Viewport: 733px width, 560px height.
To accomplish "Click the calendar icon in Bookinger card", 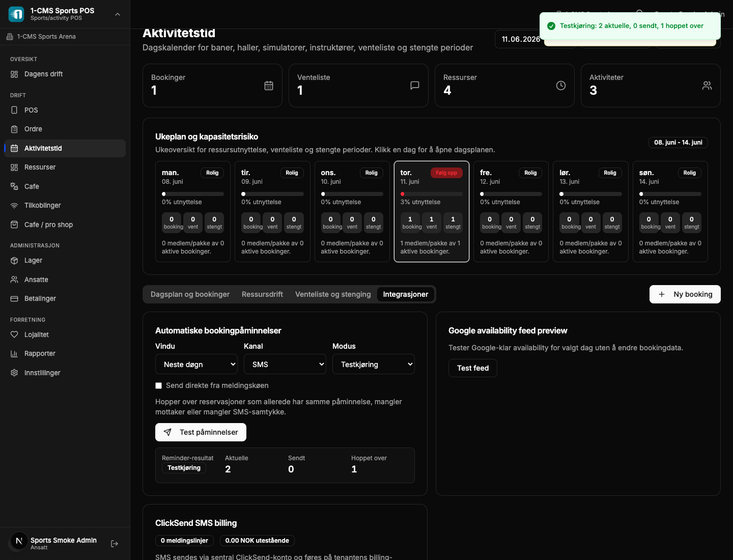I will point(269,86).
